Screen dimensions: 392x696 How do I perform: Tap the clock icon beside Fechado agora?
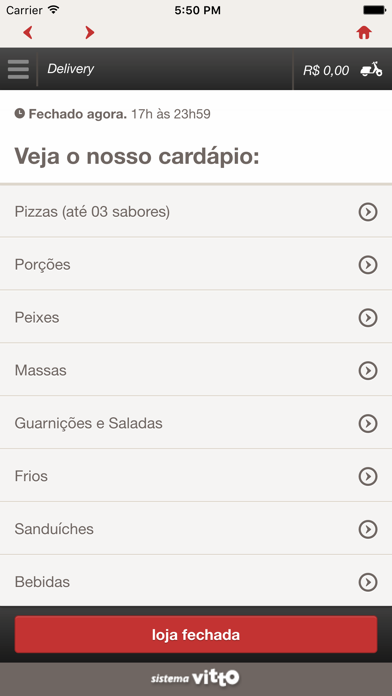coord(20,114)
